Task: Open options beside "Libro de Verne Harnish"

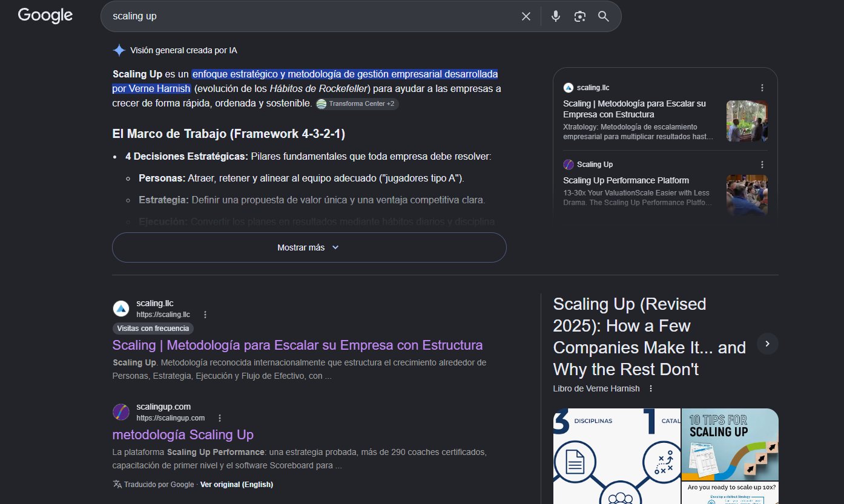Action: click(x=651, y=388)
